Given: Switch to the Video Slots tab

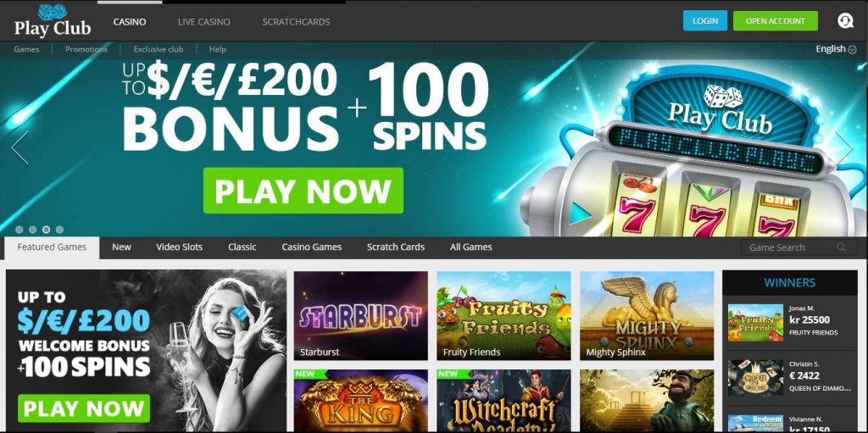Looking at the screenshot, I should point(180,247).
